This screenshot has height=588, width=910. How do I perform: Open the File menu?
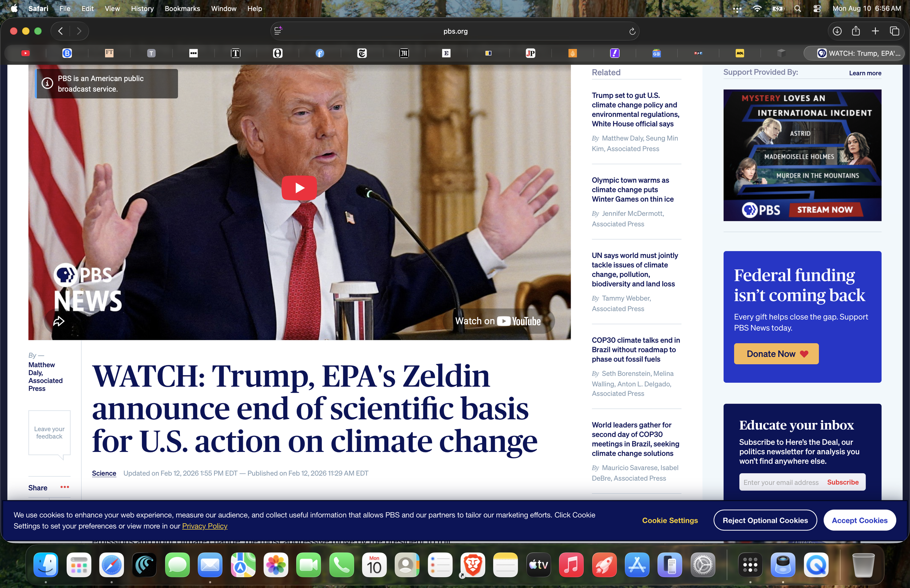click(65, 8)
